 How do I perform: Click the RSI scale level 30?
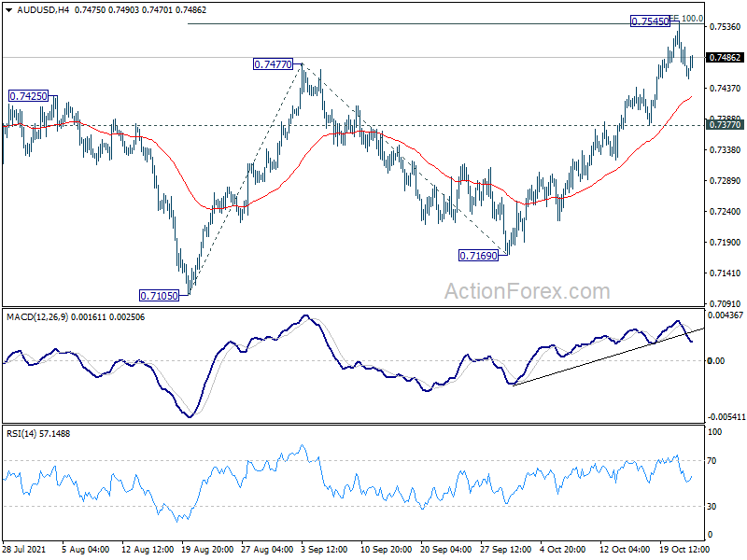pos(712,507)
